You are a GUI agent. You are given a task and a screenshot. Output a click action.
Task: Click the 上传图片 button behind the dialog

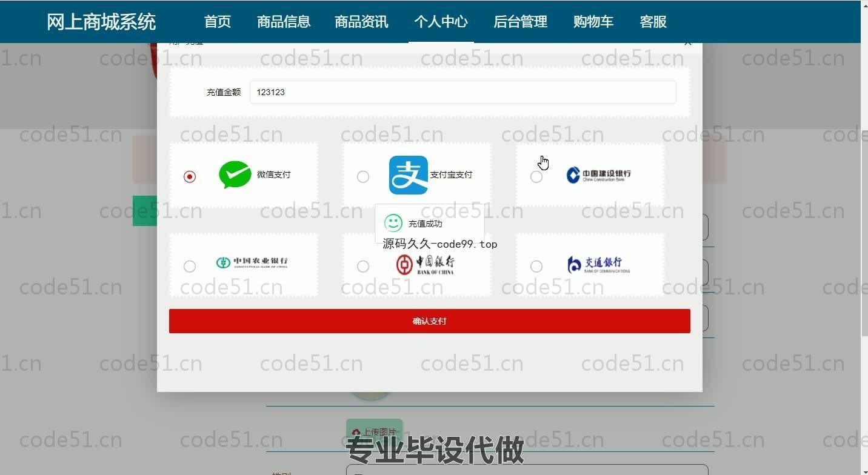coord(374,432)
